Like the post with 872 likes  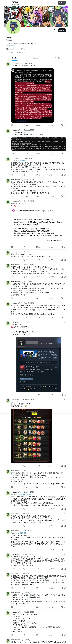pos(38,125)
